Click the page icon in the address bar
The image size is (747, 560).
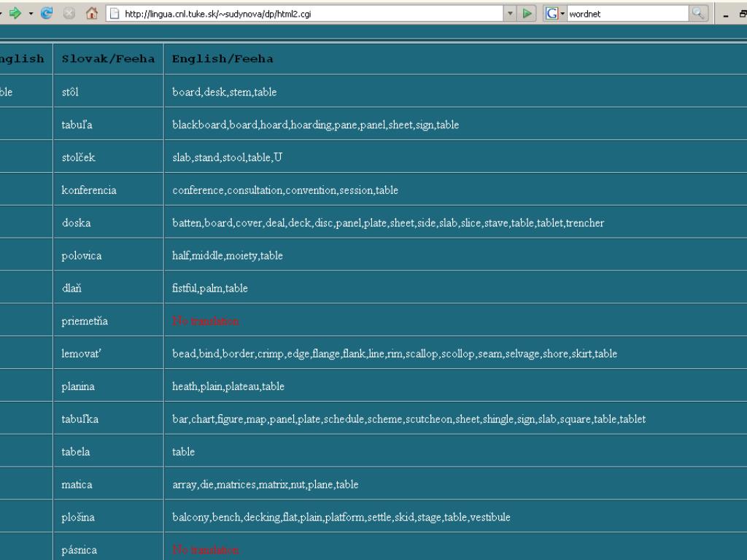115,14
